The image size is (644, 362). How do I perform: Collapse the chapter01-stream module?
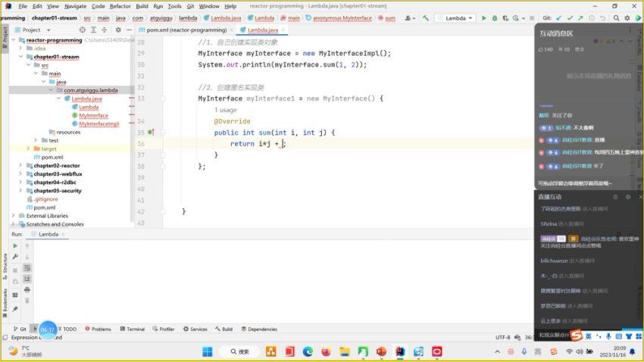[x=20, y=57]
